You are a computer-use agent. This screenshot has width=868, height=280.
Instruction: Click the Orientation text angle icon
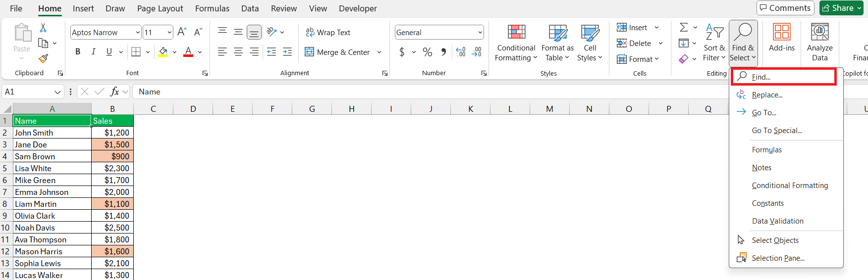tap(271, 32)
